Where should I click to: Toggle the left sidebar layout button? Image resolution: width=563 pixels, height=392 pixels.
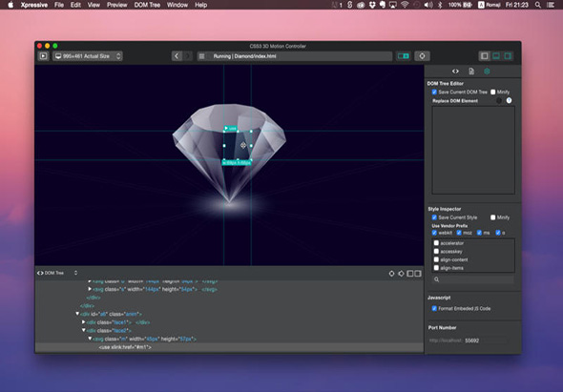coord(485,56)
